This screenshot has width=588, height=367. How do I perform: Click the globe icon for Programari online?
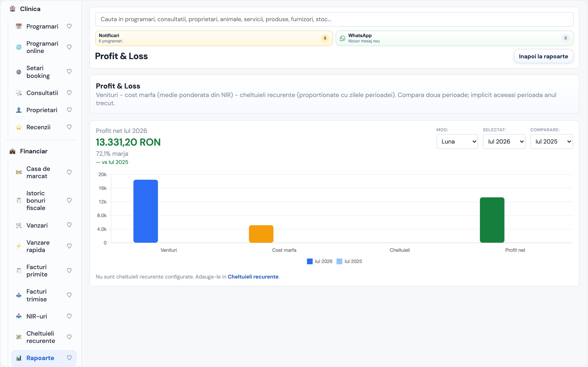[19, 47]
